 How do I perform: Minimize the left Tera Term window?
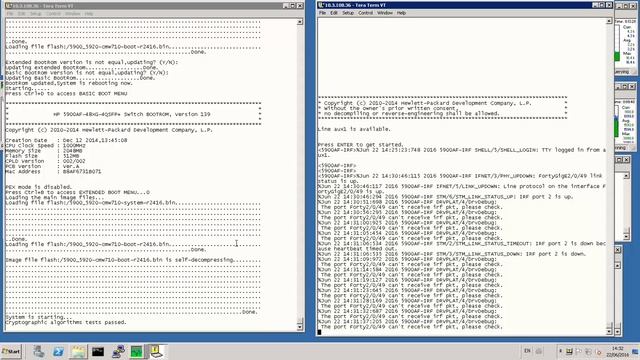[286, 6]
